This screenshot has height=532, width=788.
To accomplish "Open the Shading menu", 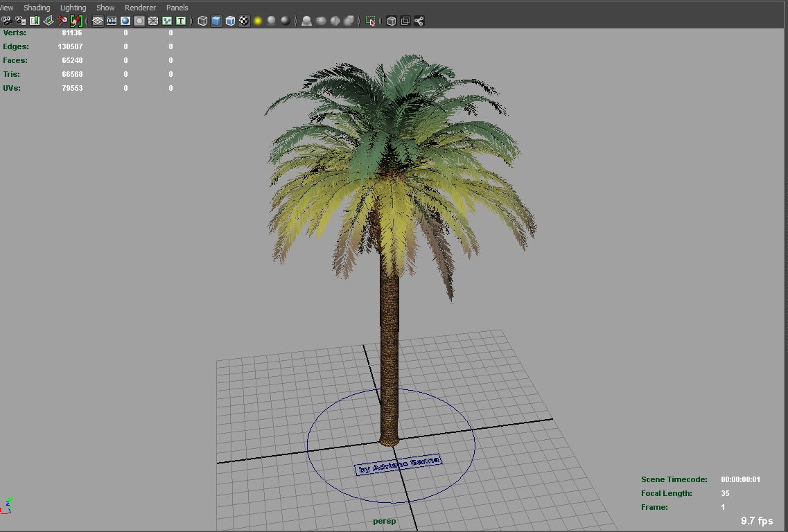I will 37,8.
